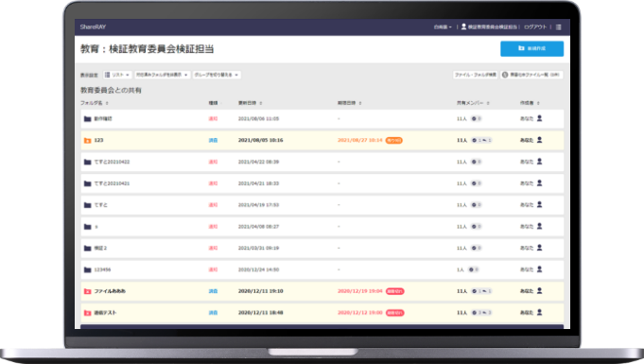Image resolution: width=644 pixels, height=364 pixels.
Task: Click the member status badge in the 送信テスト row
Action: (481, 313)
